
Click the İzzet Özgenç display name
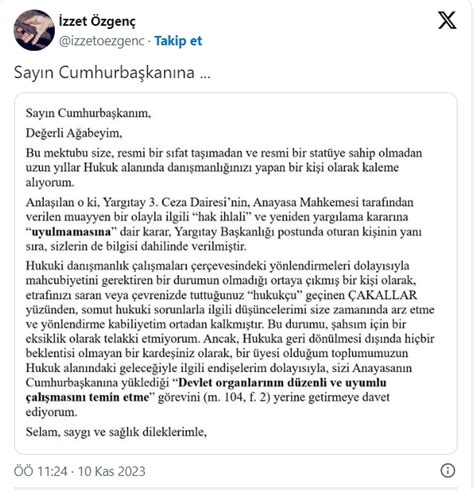pos(97,22)
